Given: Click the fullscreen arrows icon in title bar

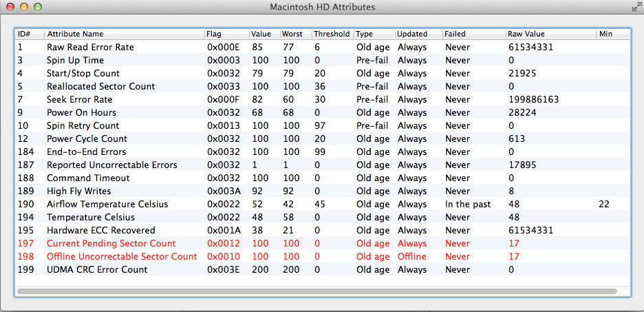Looking at the screenshot, I should [636, 7].
